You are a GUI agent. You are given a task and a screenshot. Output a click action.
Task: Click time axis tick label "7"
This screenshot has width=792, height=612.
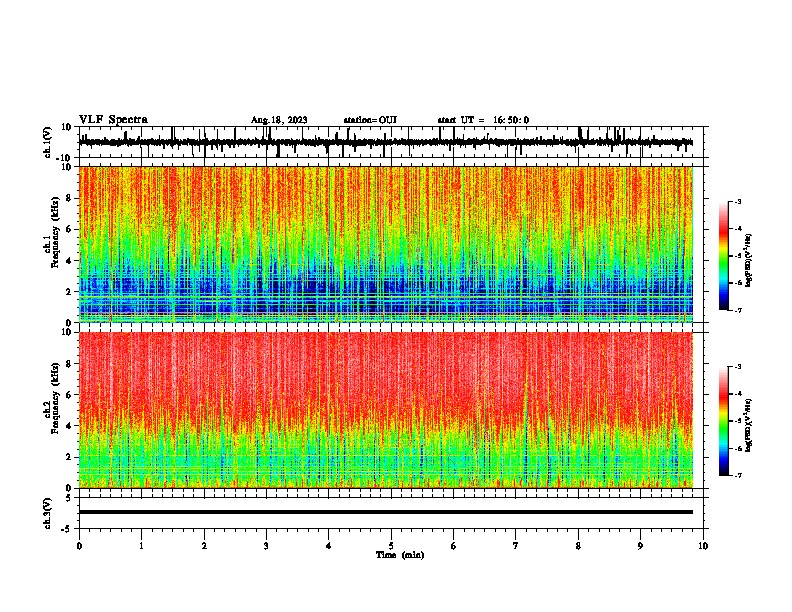click(516, 546)
